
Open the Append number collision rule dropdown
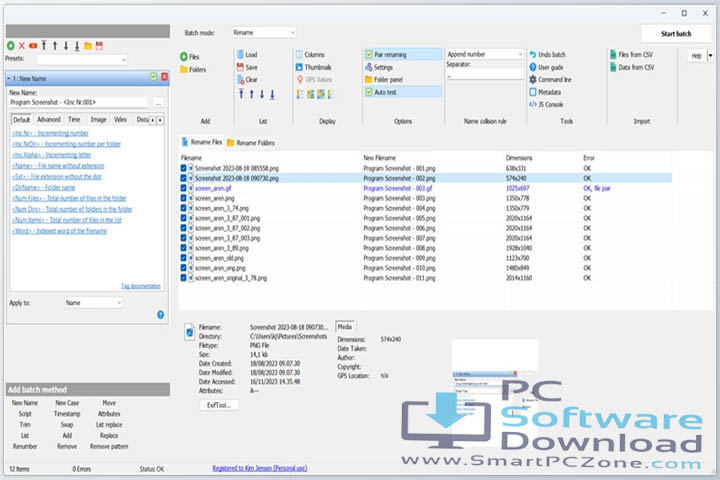pyautogui.click(x=484, y=54)
